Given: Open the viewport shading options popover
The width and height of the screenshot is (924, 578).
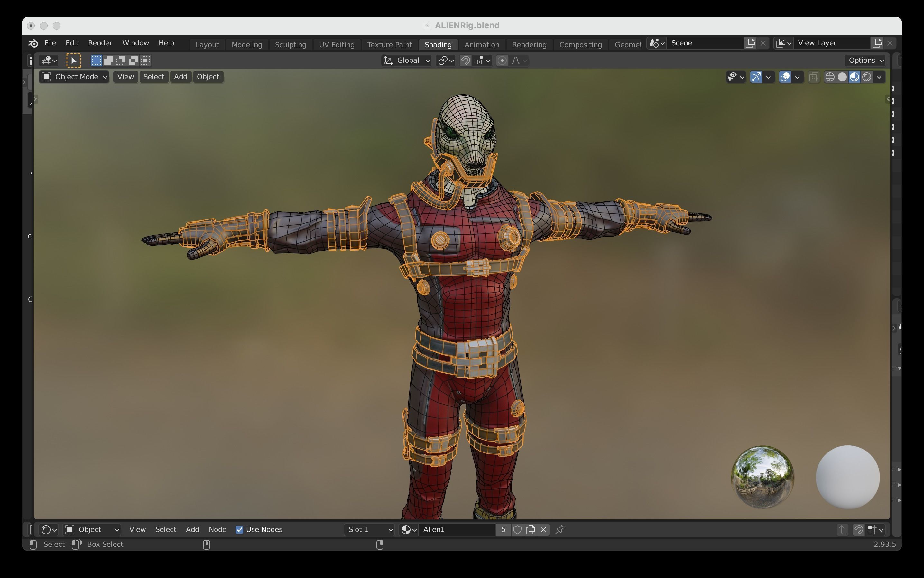Looking at the screenshot, I should click(x=879, y=77).
